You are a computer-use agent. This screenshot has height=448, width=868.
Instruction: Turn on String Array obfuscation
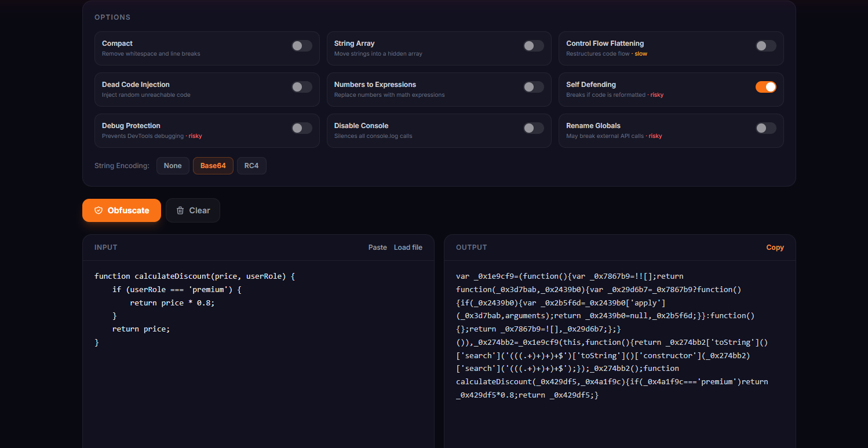pos(533,45)
